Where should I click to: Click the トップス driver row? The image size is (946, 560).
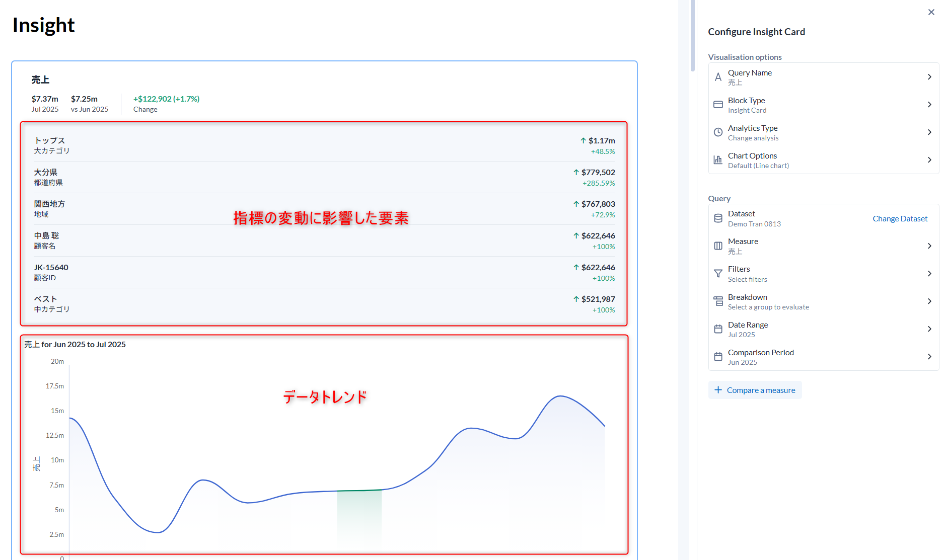coord(324,145)
